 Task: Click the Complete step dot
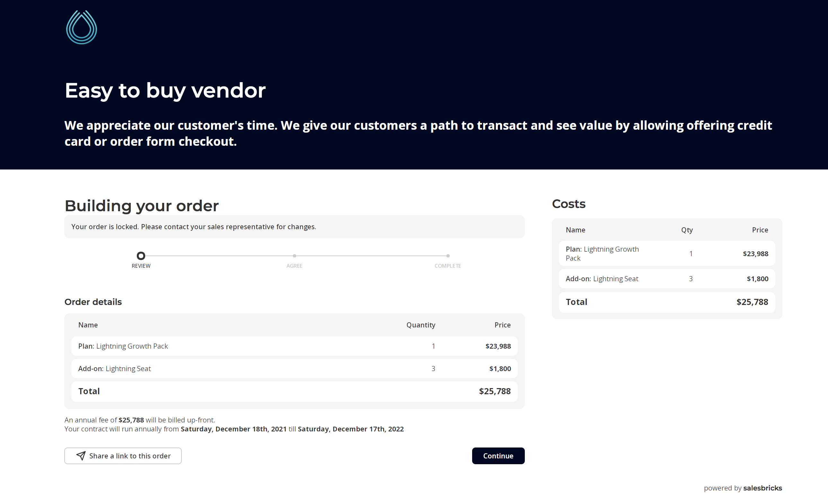tap(448, 256)
